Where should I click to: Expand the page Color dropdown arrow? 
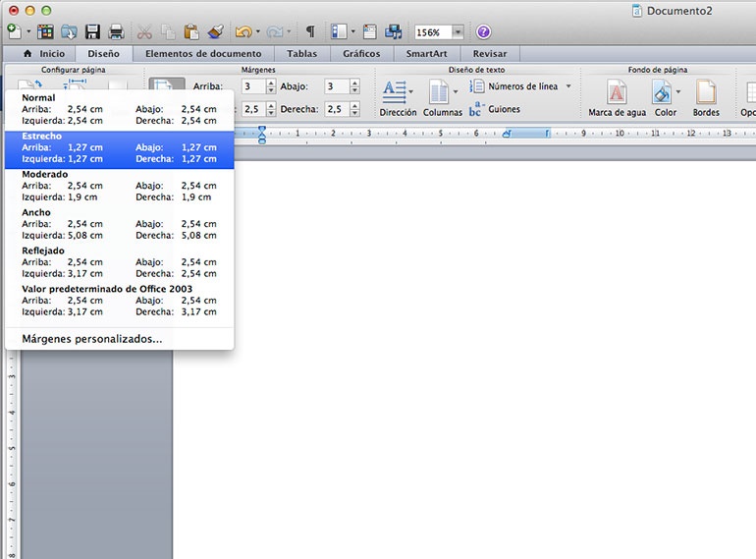point(677,91)
